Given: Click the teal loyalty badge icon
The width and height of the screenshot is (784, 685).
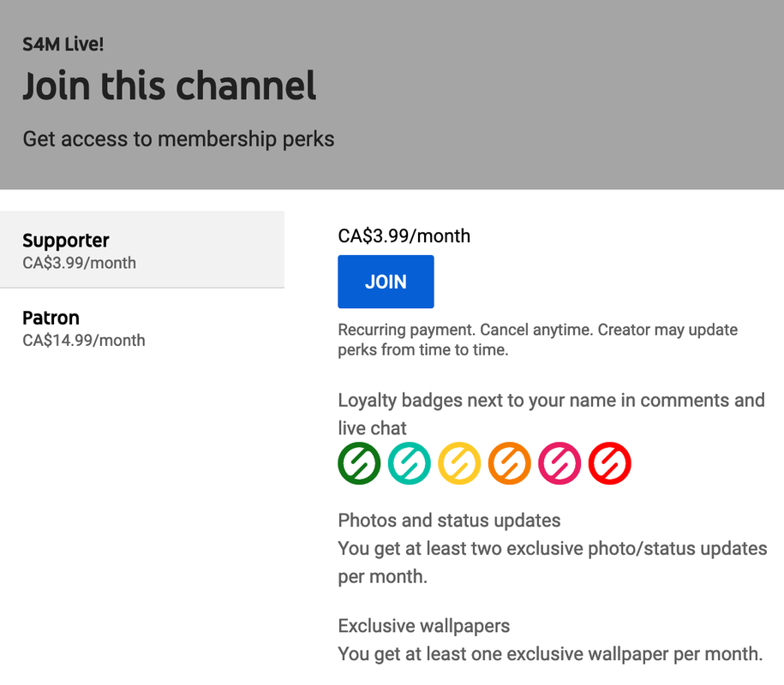Looking at the screenshot, I should coord(409,463).
